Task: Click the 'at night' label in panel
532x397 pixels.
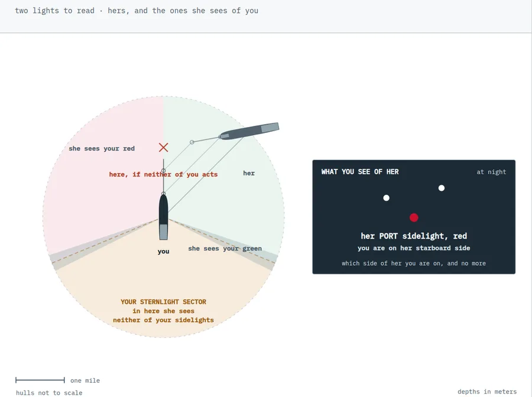Action: tap(491, 172)
